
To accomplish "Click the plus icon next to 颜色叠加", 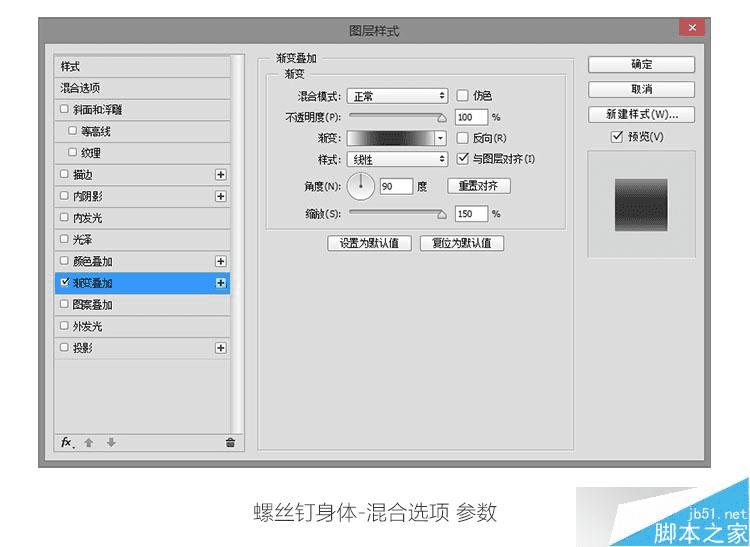I will (221, 261).
